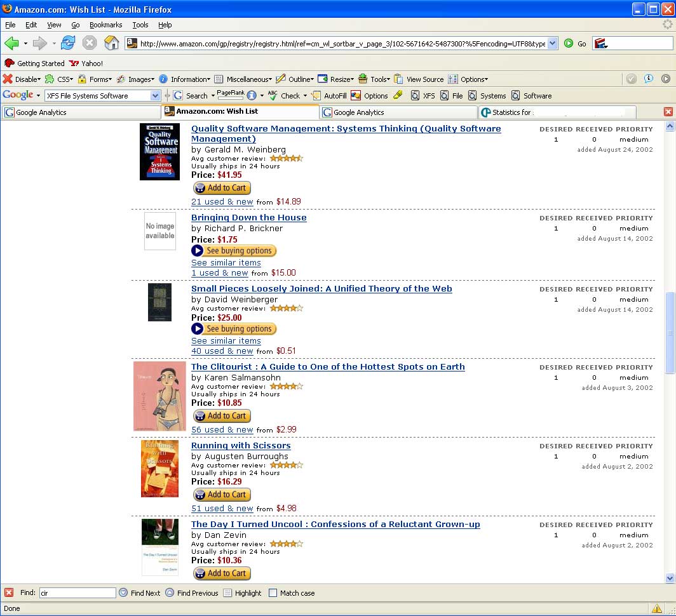Click the Software search word button
Viewport: 676px width, 616px height.
coord(531,96)
